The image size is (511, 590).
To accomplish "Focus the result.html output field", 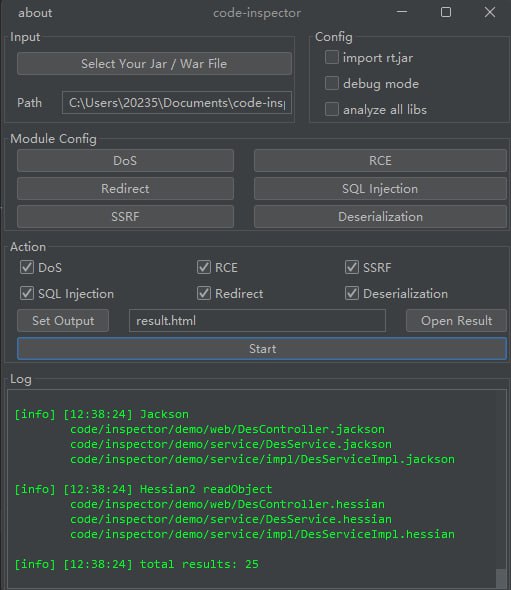I will point(257,321).
